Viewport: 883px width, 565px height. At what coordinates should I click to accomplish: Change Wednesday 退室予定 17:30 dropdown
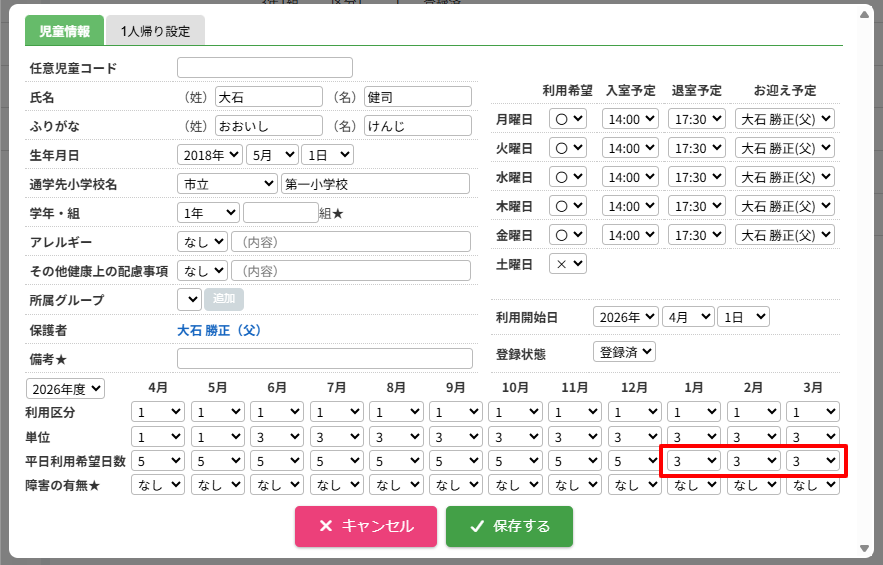pos(696,177)
